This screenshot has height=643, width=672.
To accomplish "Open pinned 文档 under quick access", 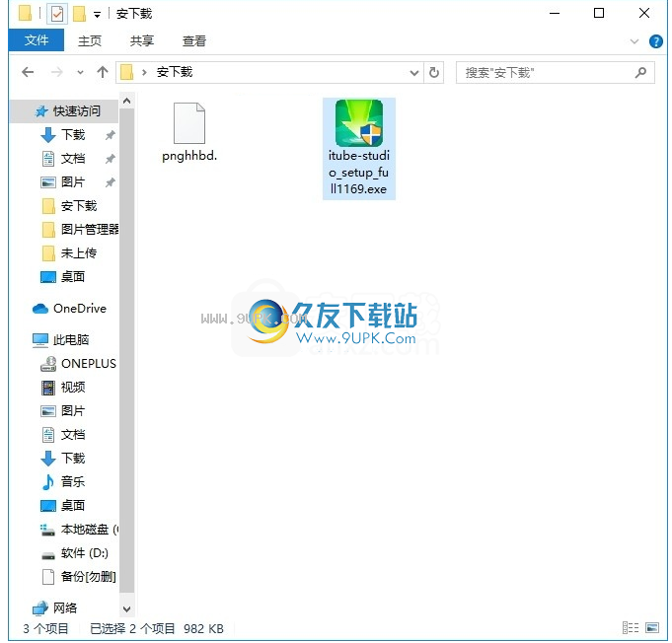I will (x=73, y=159).
